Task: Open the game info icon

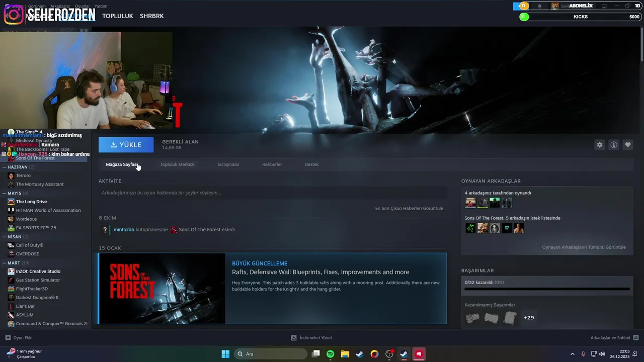Action: 614,145
